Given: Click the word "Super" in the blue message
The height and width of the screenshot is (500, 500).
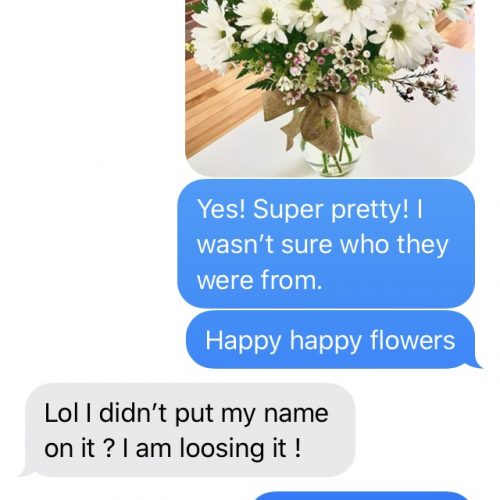Looking at the screenshot, I should [x=289, y=210].
